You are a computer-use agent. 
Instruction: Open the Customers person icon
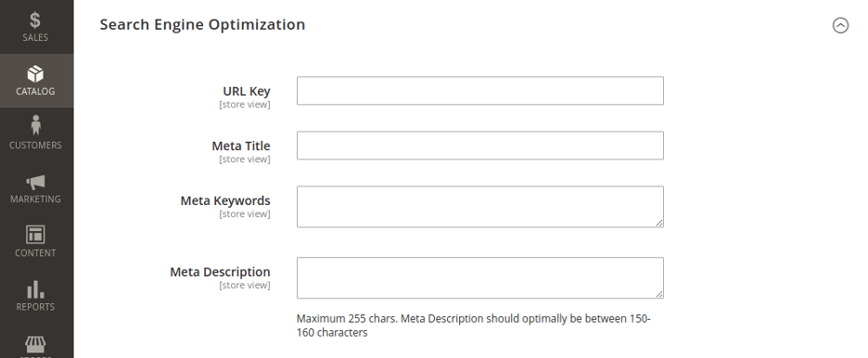point(36,125)
